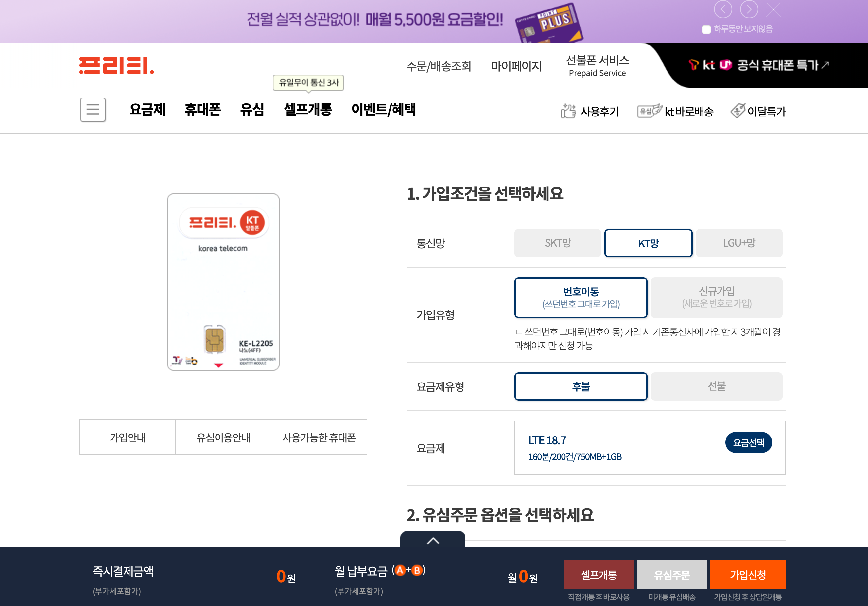
Task: Open 공식 휴대폰 특가 external link
Action: [759, 65]
